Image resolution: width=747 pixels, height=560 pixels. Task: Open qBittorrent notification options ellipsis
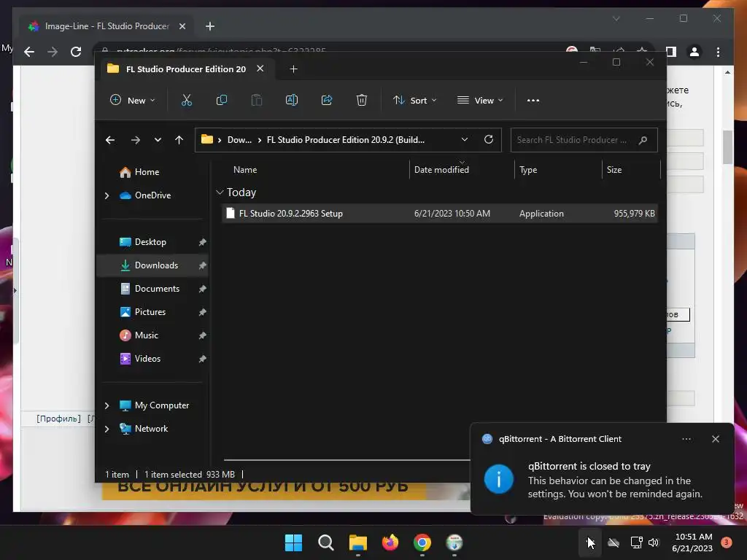pos(686,439)
